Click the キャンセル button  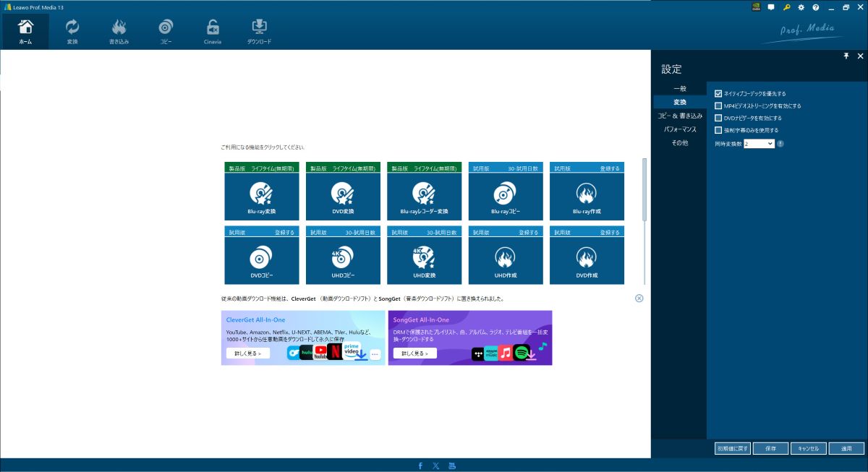[x=809, y=448]
